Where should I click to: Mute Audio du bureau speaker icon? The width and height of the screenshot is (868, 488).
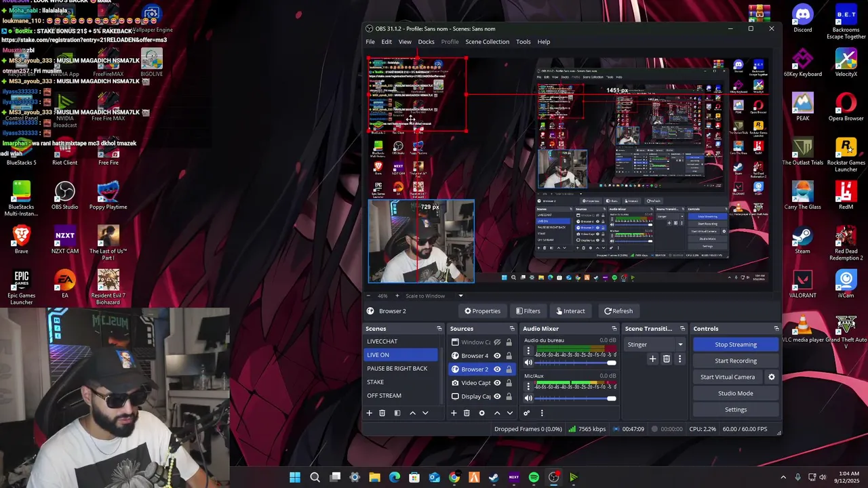(x=528, y=363)
